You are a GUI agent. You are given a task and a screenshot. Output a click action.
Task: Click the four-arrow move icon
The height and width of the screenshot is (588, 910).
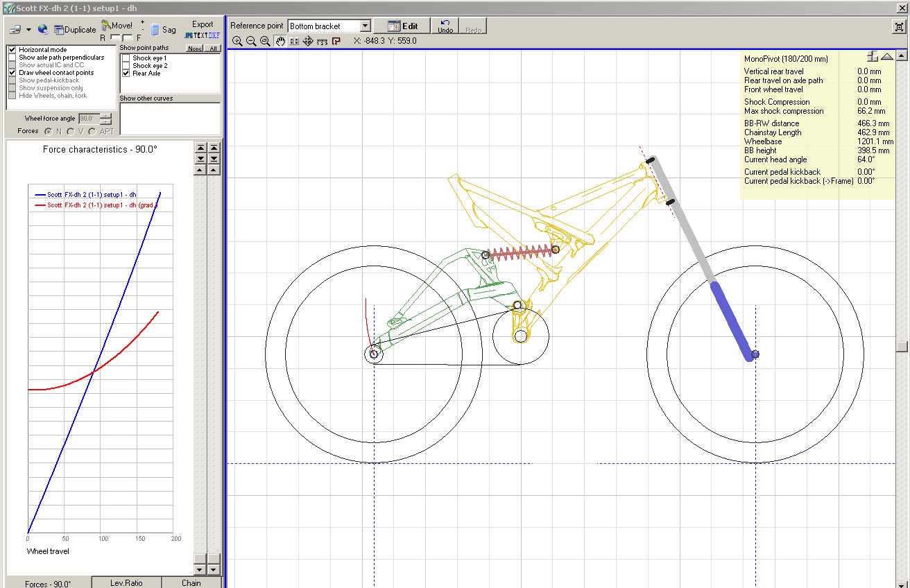click(308, 41)
